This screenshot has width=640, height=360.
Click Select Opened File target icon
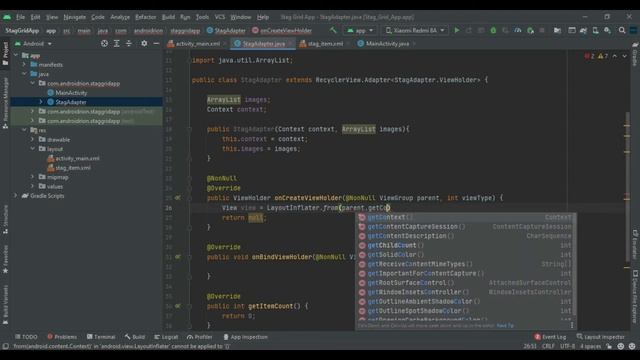104,43
